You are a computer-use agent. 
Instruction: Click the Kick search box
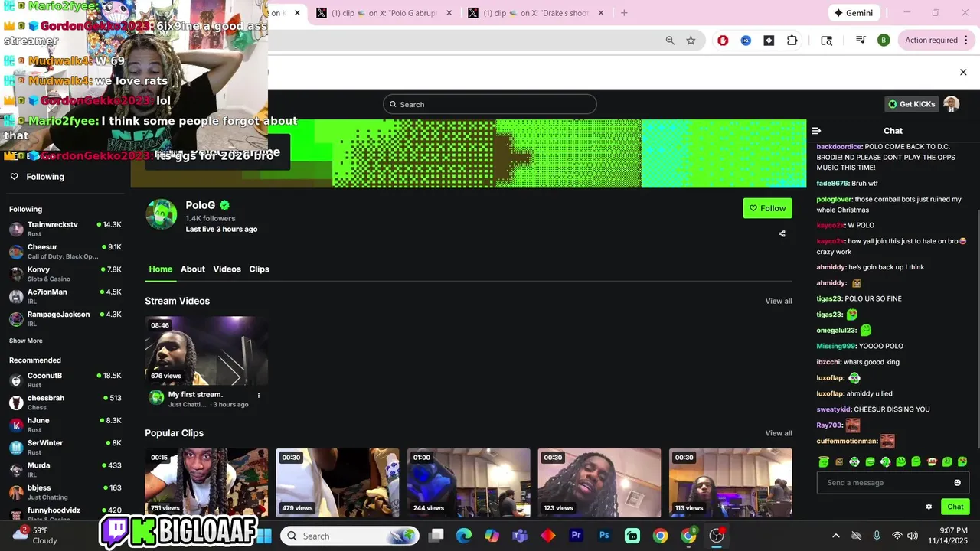490,104
